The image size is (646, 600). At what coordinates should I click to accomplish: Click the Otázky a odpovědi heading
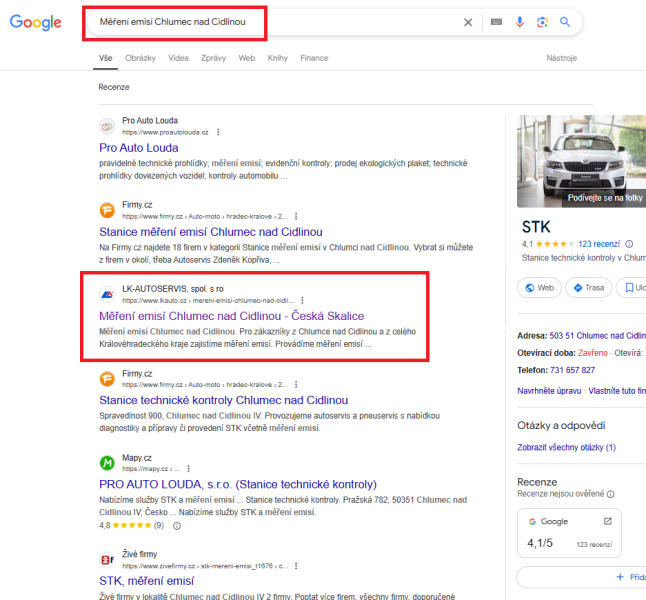[561, 425]
